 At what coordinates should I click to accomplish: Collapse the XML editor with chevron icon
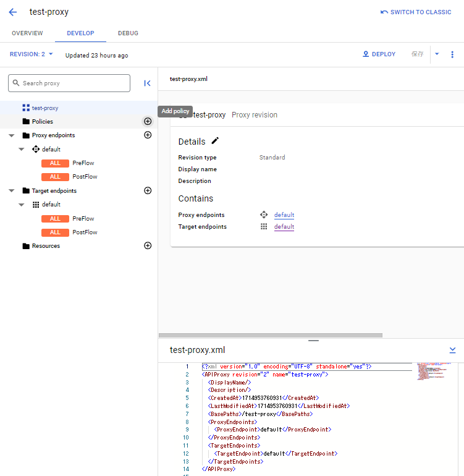[452, 350]
